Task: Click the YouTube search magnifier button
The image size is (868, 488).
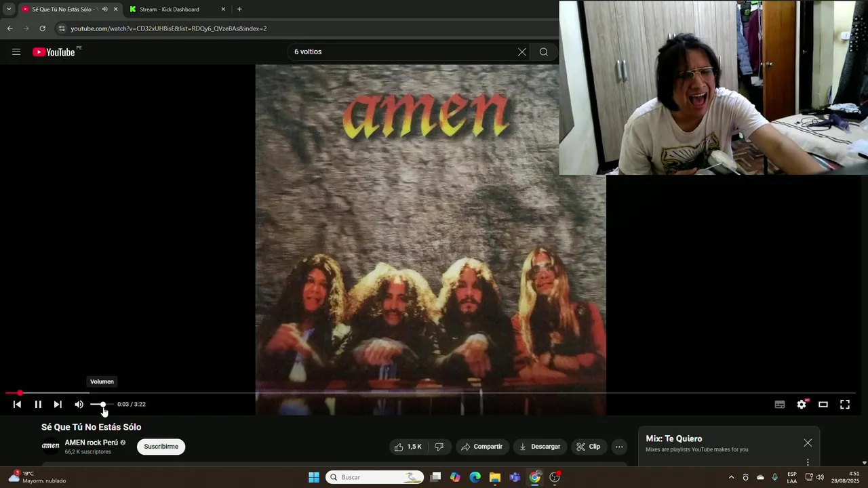Action: pos(544,52)
